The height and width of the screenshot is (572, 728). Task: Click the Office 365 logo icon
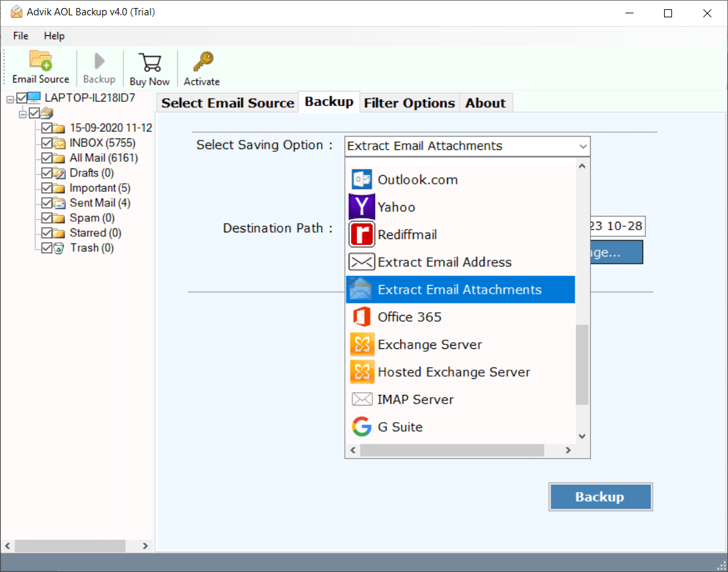(x=362, y=317)
